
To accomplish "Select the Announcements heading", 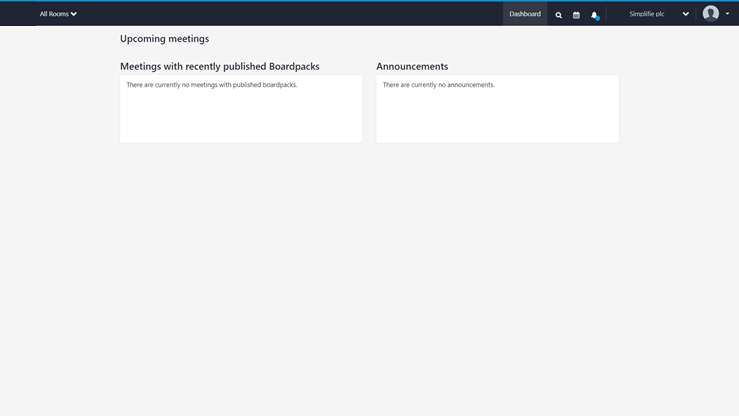I will [412, 66].
